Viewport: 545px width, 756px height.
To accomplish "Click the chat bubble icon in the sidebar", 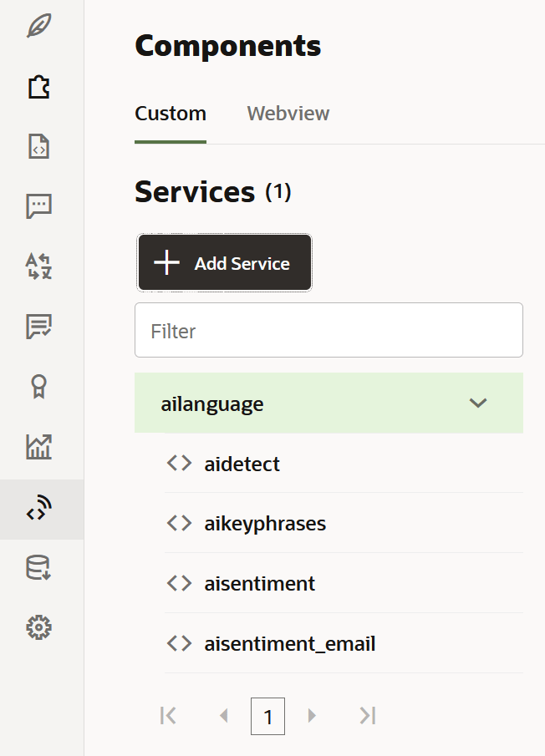I will click(x=39, y=206).
